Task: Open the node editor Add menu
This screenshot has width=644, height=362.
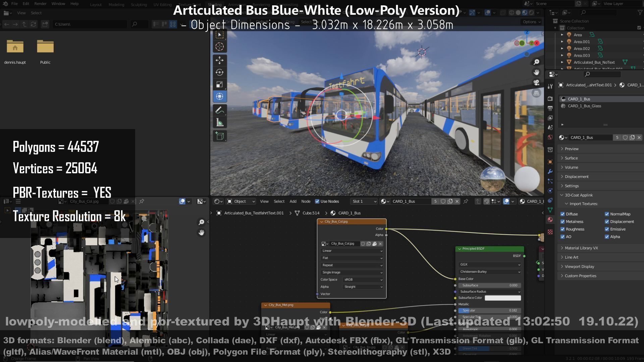Action: pos(293,201)
